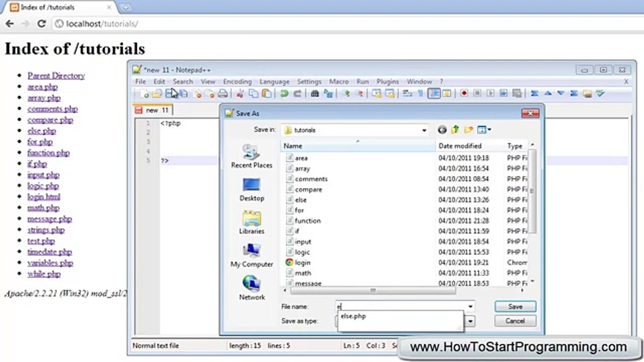Open the View Menu dropdown in Save As dialog

coord(484,130)
